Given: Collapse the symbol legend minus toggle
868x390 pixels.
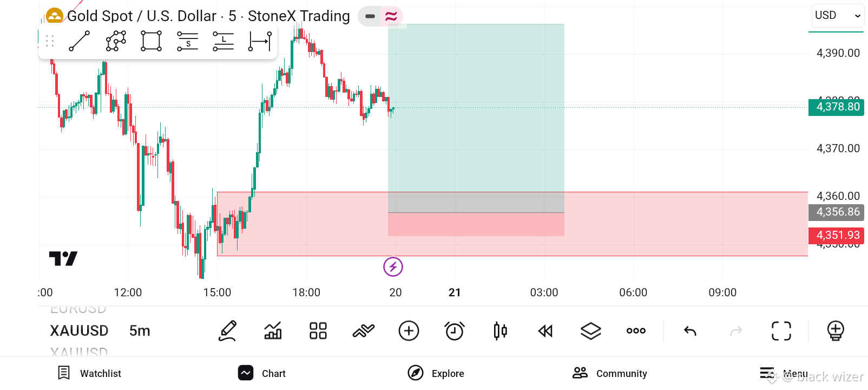Looking at the screenshot, I should pyautogui.click(x=370, y=16).
